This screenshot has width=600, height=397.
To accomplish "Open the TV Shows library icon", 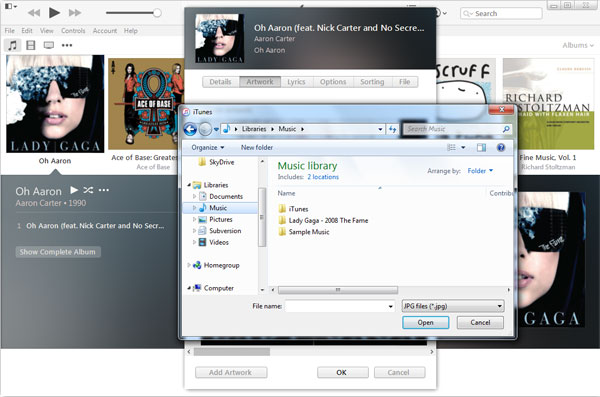I will tap(49, 45).
